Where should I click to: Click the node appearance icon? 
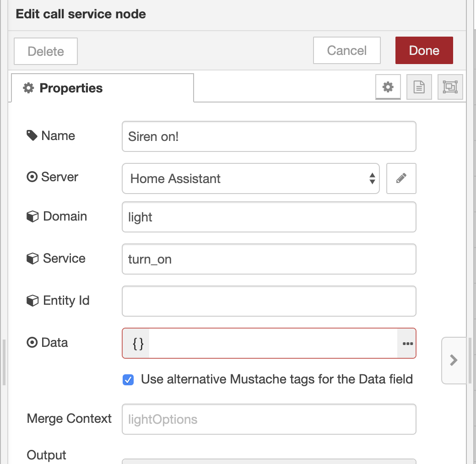pos(450,87)
